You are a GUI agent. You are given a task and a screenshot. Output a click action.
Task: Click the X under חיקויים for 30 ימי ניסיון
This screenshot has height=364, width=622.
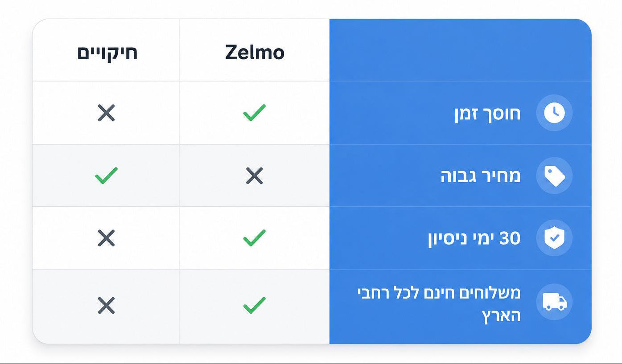pos(106,238)
